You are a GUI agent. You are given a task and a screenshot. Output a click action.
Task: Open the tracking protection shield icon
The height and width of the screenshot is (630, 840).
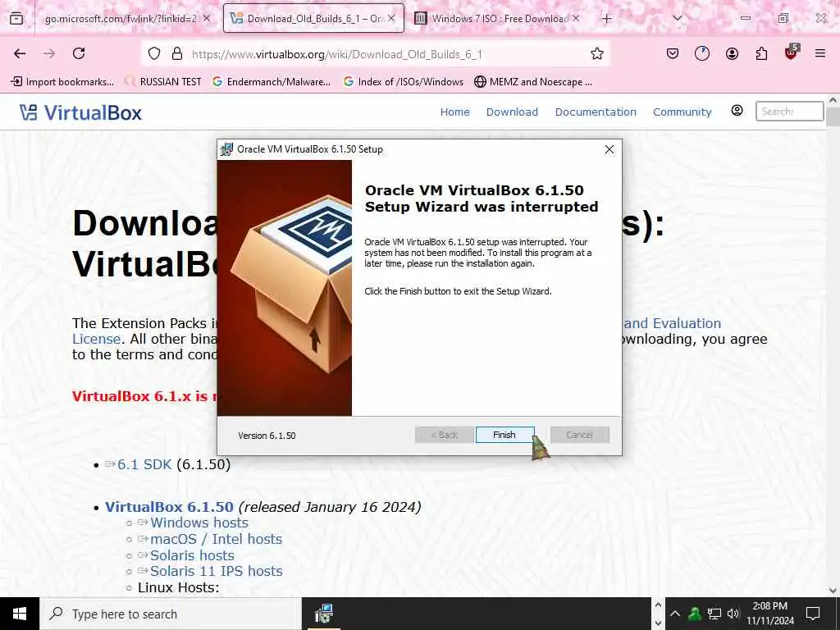pos(154,53)
